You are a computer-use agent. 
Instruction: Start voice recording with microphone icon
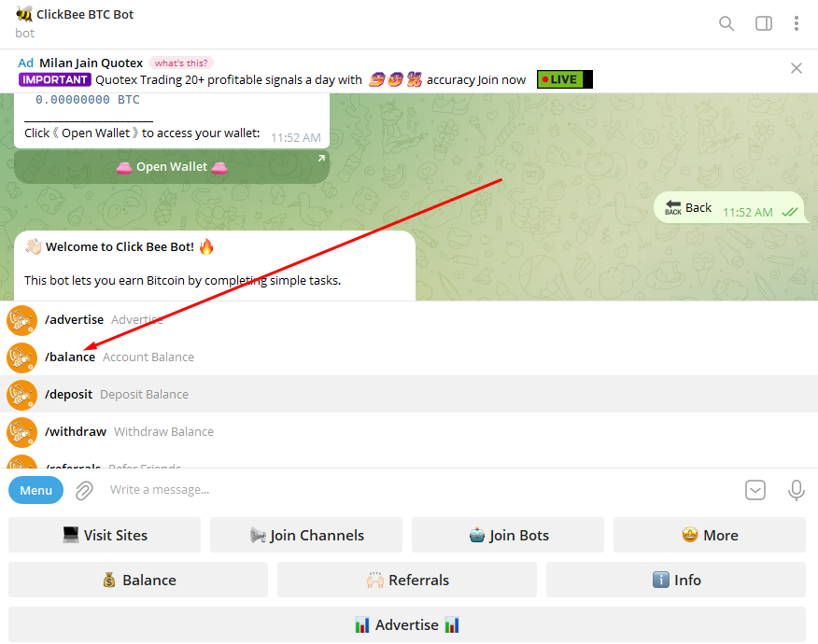coord(797,490)
